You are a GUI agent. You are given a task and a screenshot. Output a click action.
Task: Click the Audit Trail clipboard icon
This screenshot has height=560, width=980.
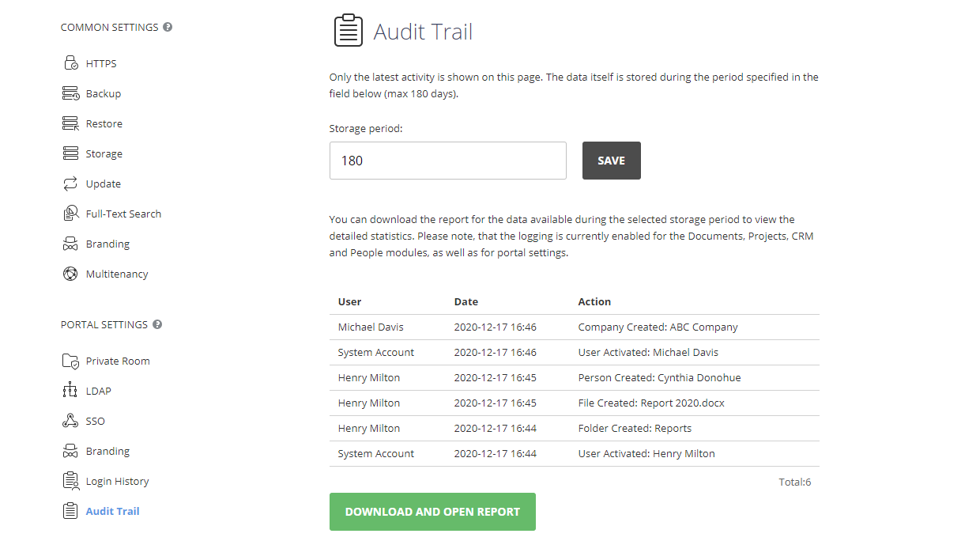tap(70, 510)
